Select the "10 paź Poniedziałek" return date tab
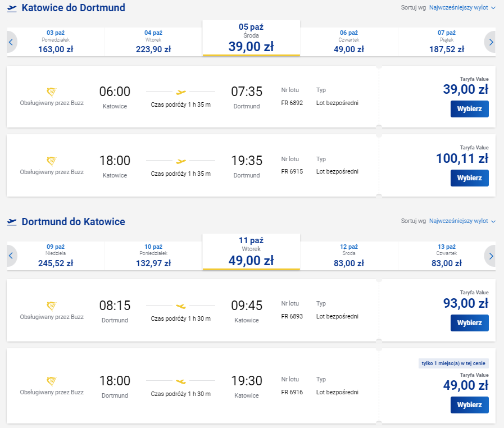504x428 pixels. click(153, 255)
